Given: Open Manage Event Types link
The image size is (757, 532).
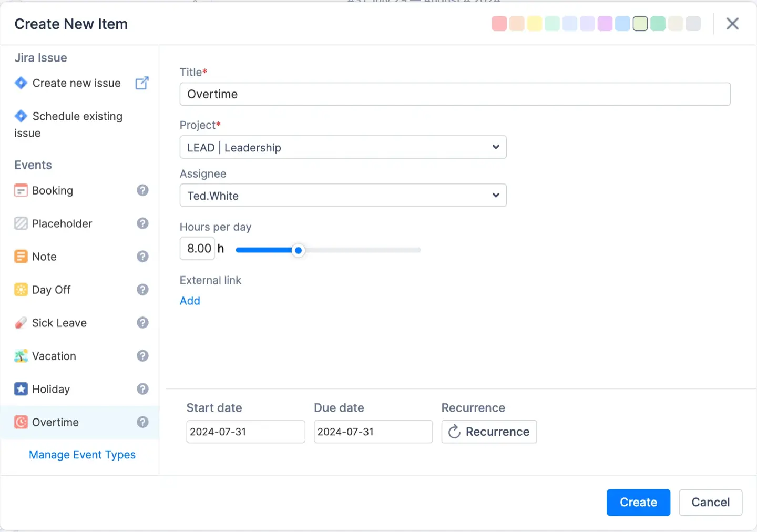Looking at the screenshot, I should pyautogui.click(x=82, y=454).
